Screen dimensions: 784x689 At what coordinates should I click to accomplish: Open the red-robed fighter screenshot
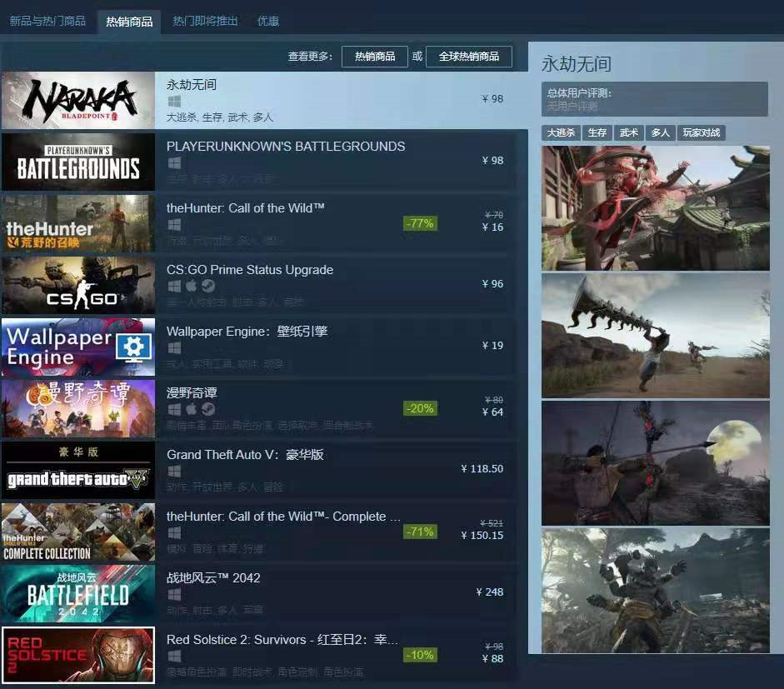[x=656, y=208]
